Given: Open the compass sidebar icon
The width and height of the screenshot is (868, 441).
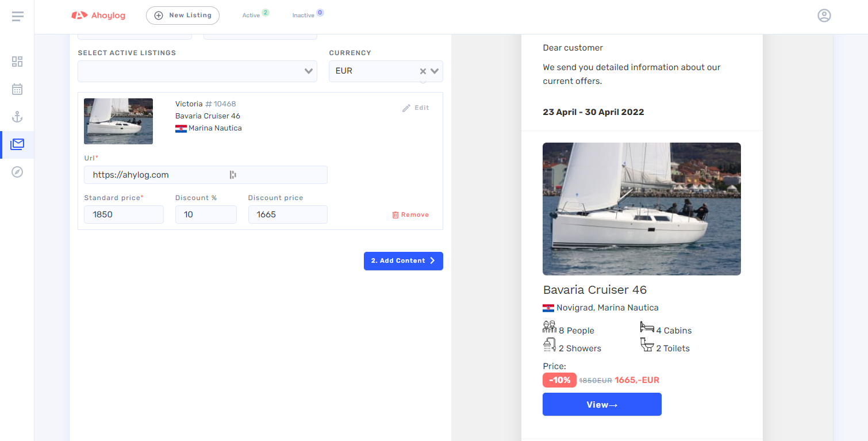Looking at the screenshot, I should click(x=17, y=172).
